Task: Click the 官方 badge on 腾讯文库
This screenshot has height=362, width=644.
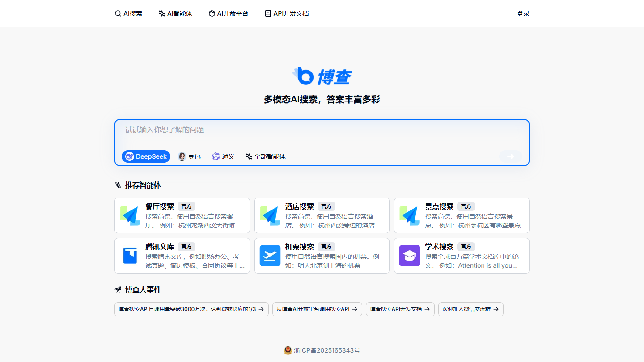Action: pyautogui.click(x=186, y=247)
